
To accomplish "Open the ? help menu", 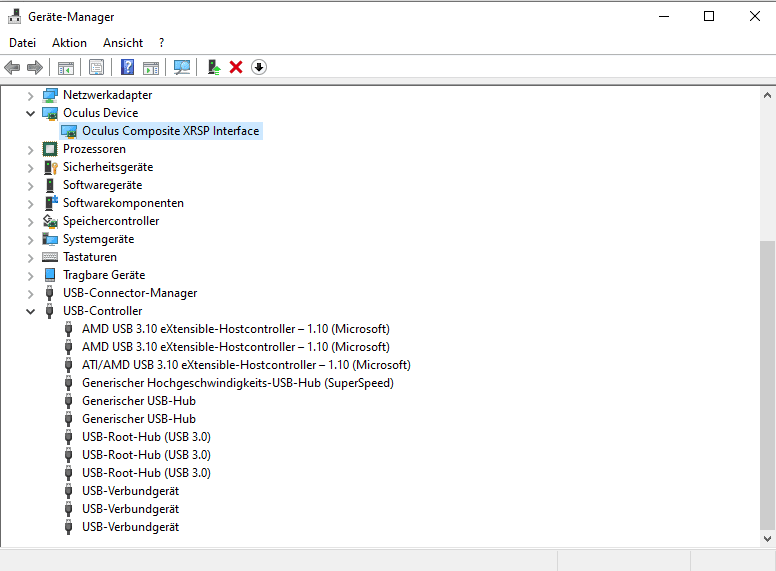I will tap(161, 43).
